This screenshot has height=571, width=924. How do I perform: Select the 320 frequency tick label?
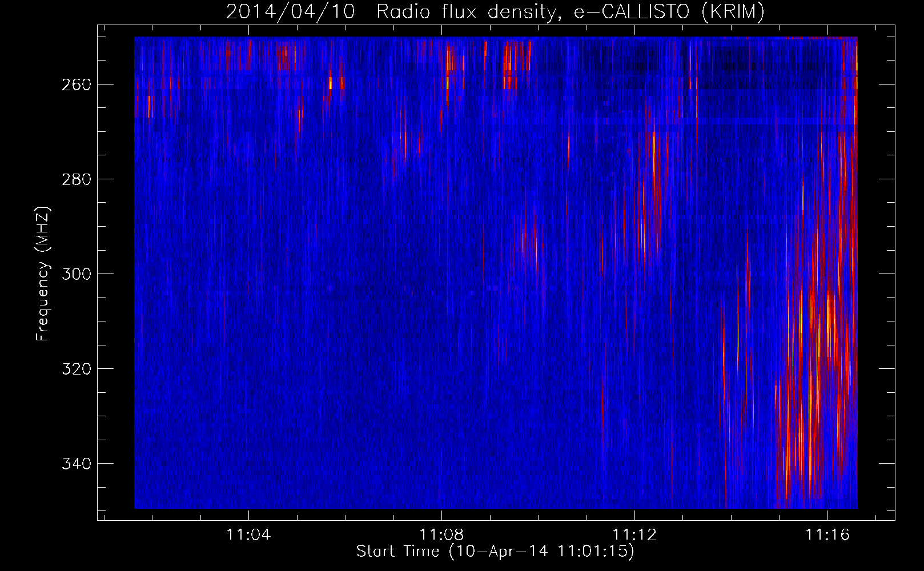(75, 369)
